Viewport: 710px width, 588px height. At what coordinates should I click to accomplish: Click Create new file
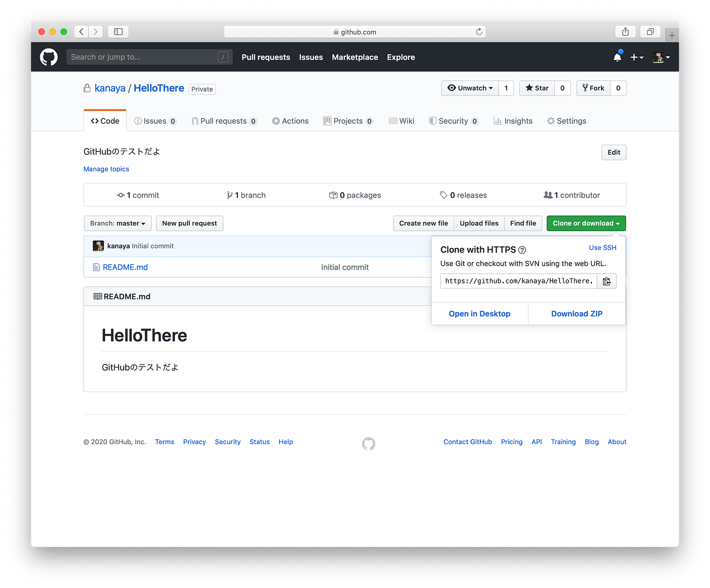point(423,224)
